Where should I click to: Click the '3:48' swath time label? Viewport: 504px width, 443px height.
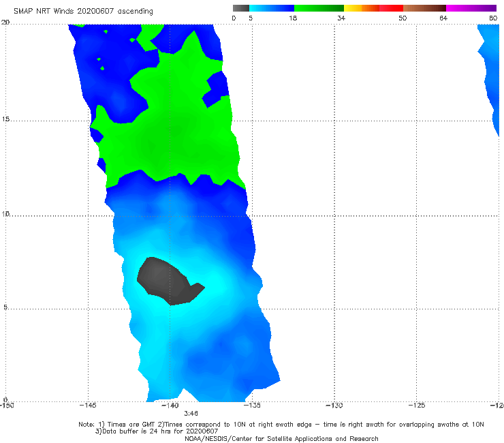191,414
